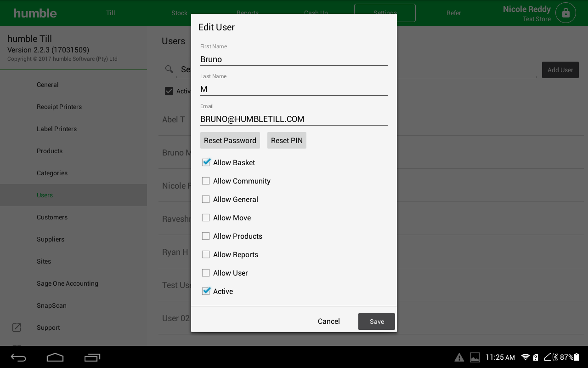This screenshot has height=368, width=588.
Task: Select Users in settings sidebar
Action: 73,195
